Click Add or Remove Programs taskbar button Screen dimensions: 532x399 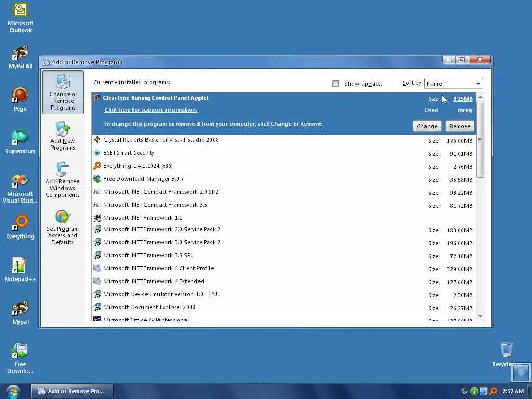point(72,391)
